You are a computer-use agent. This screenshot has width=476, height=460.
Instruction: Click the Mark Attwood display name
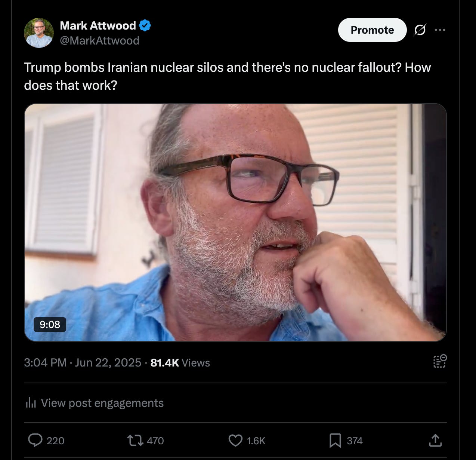[x=98, y=25]
